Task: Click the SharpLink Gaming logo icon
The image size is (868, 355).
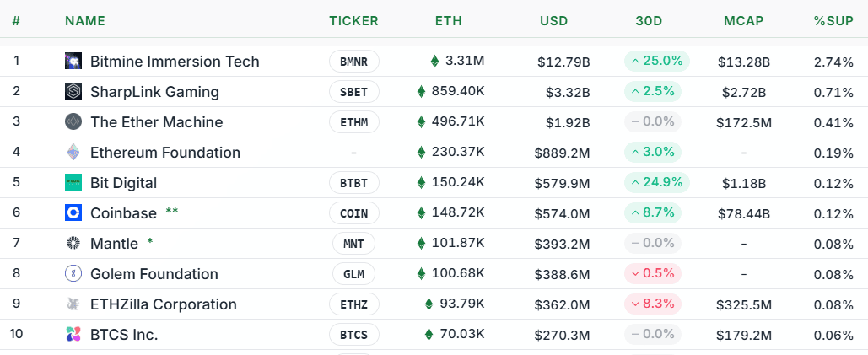Action: (73, 92)
